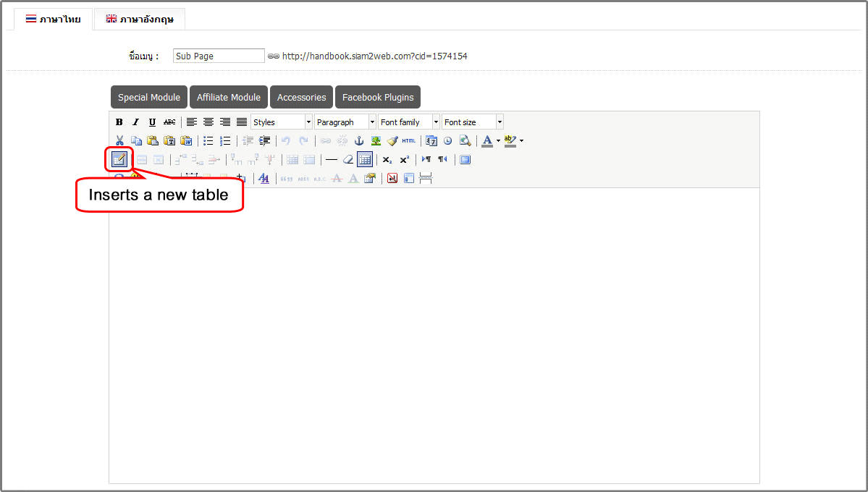Insert predefined template content

[409, 178]
